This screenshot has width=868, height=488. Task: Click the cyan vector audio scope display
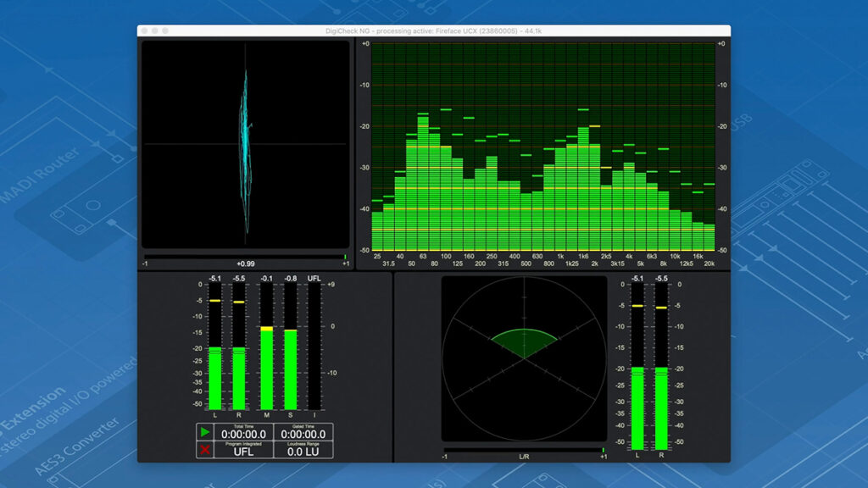(x=245, y=144)
